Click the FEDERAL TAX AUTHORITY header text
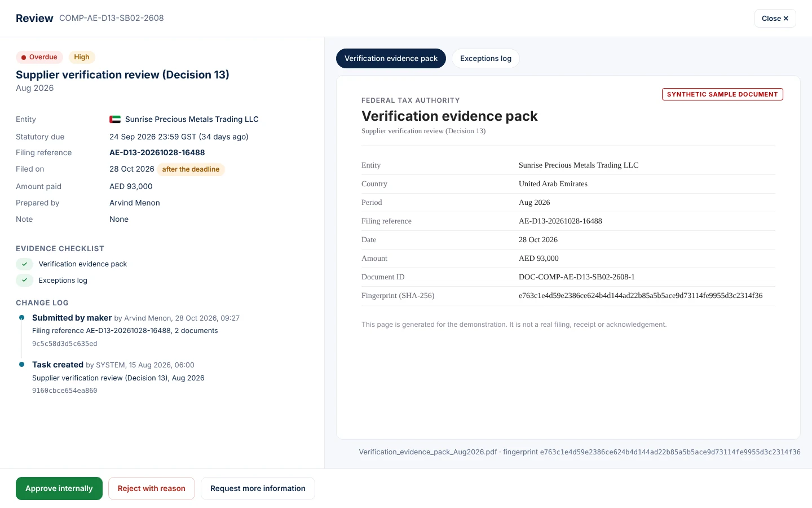Viewport: 812px width, 508px height. 411,100
